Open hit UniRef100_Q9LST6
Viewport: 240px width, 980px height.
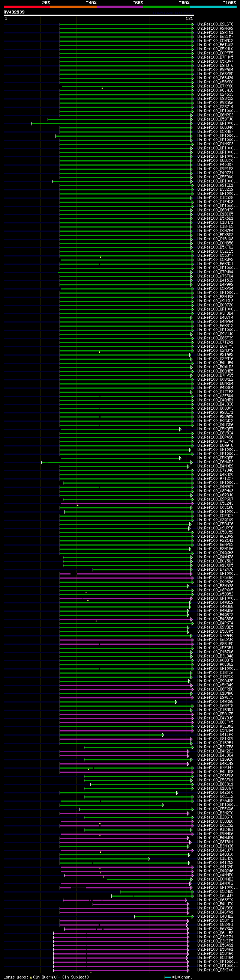click(215, 24)
